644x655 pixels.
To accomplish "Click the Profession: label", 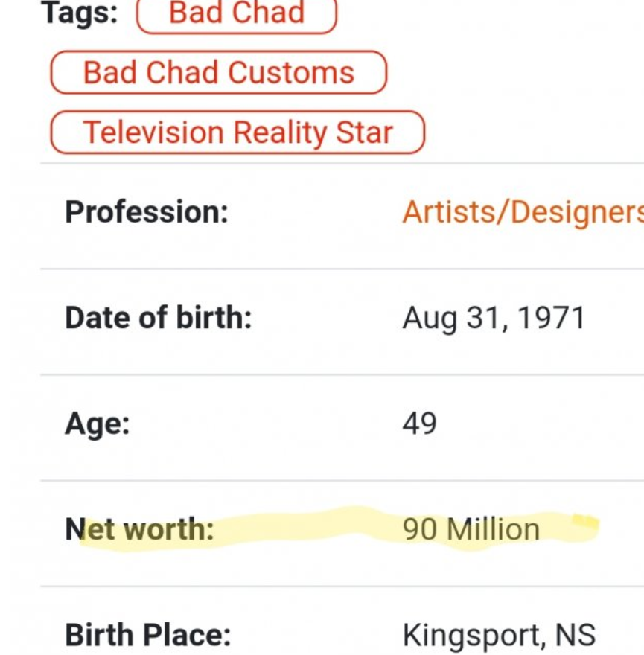I will click(x=146, y=212).
